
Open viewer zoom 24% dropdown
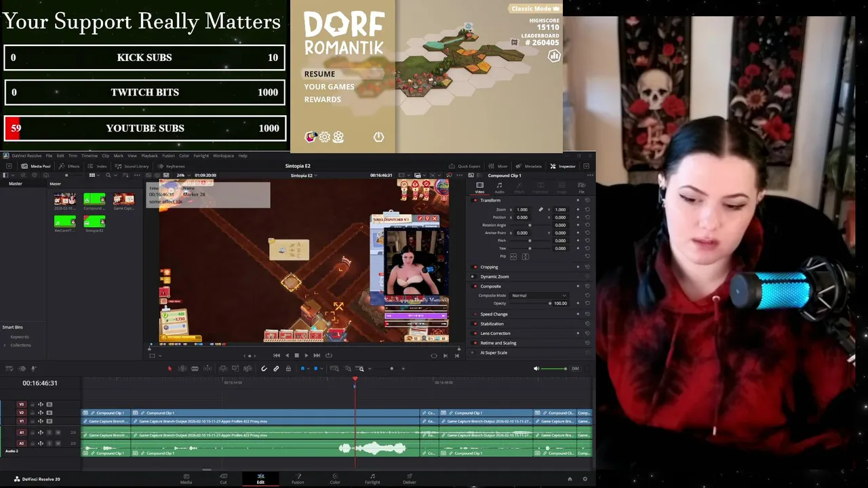point(183,176)
